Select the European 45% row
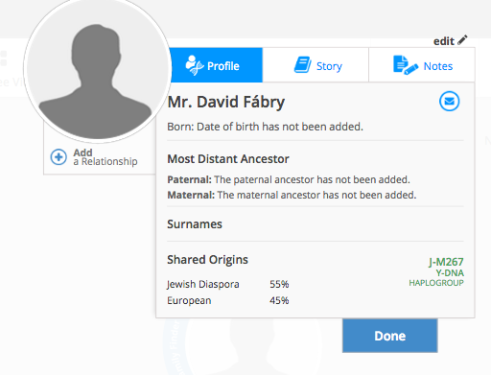Viewport: 491px width, 375px height. (228, 300)
